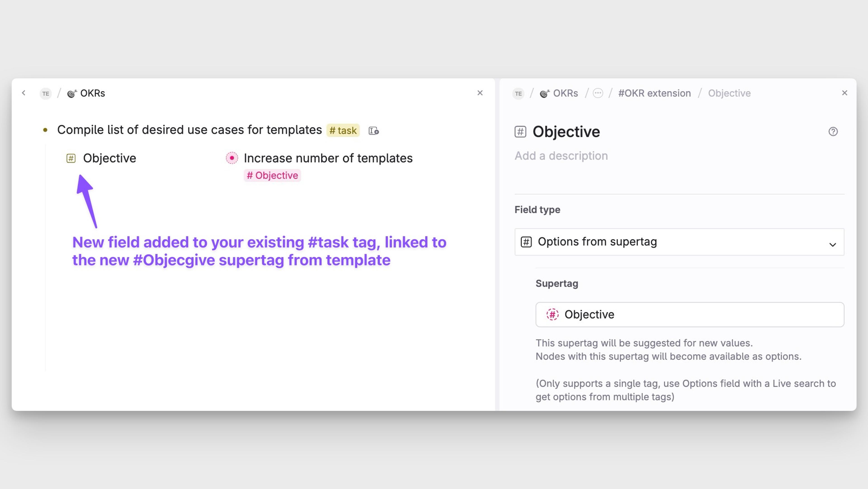Image resolution: width=868 pixels, height=489 pixels.
Task: Click the Objective field name in left panel
Action: tap(109, 158)
